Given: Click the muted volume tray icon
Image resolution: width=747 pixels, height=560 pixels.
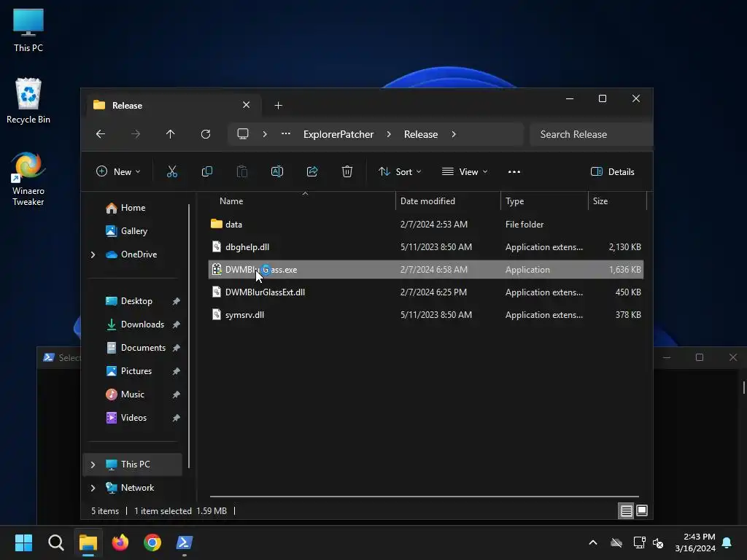Looking at the screenshot, I should click(x=659, y=542).
